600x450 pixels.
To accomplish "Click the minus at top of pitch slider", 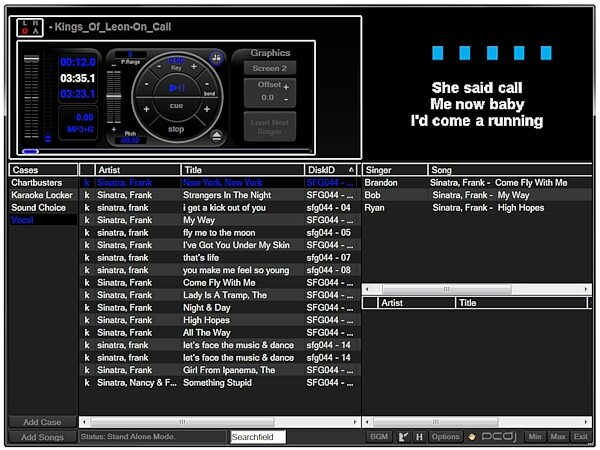I will (x=114, y=65).
